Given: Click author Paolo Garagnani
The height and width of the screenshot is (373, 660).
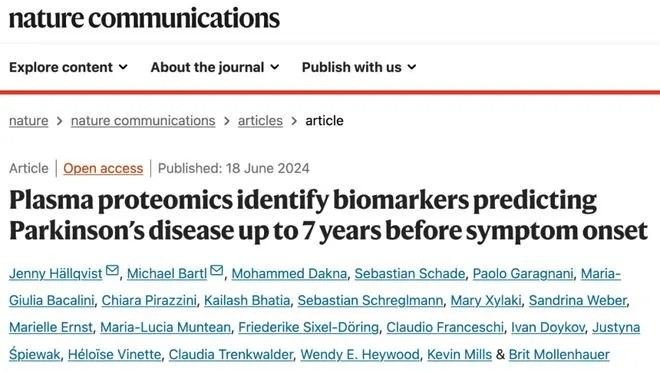Looking at the screenshot, I should click(523, 274).
